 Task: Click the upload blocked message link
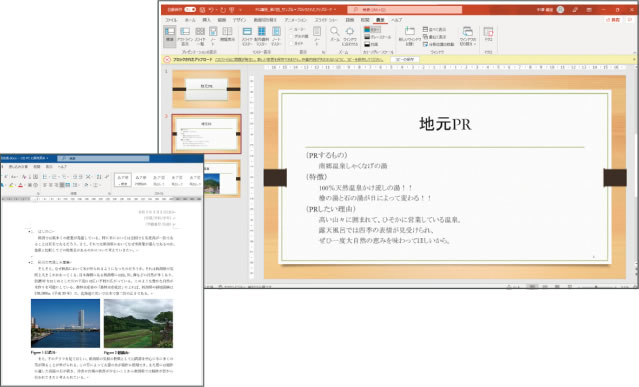click(299, 59)
